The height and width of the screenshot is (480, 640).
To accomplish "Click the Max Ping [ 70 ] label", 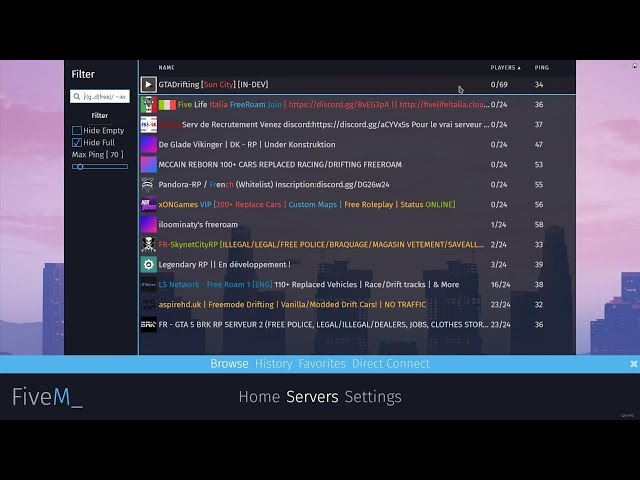I will (98, 155).
